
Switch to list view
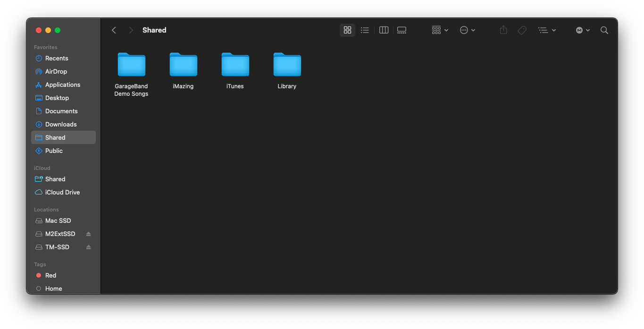[365, 30]
